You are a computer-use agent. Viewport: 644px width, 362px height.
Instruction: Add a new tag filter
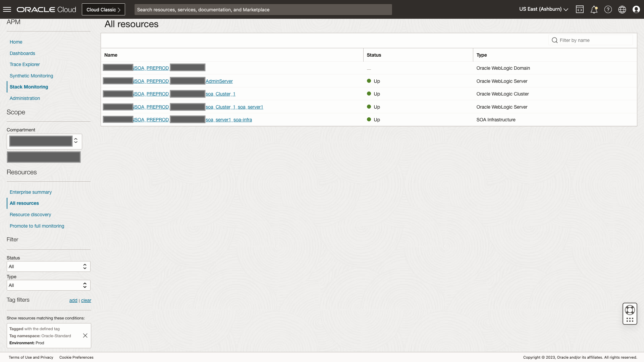click(x=73, y=300)
